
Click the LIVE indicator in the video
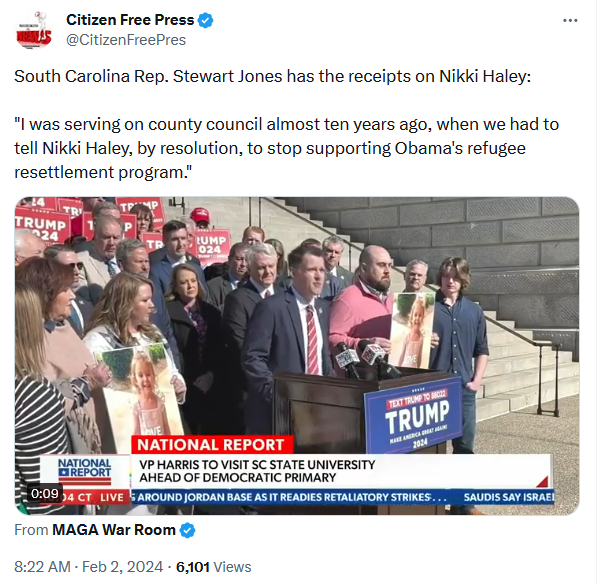(x=112, y=497)
